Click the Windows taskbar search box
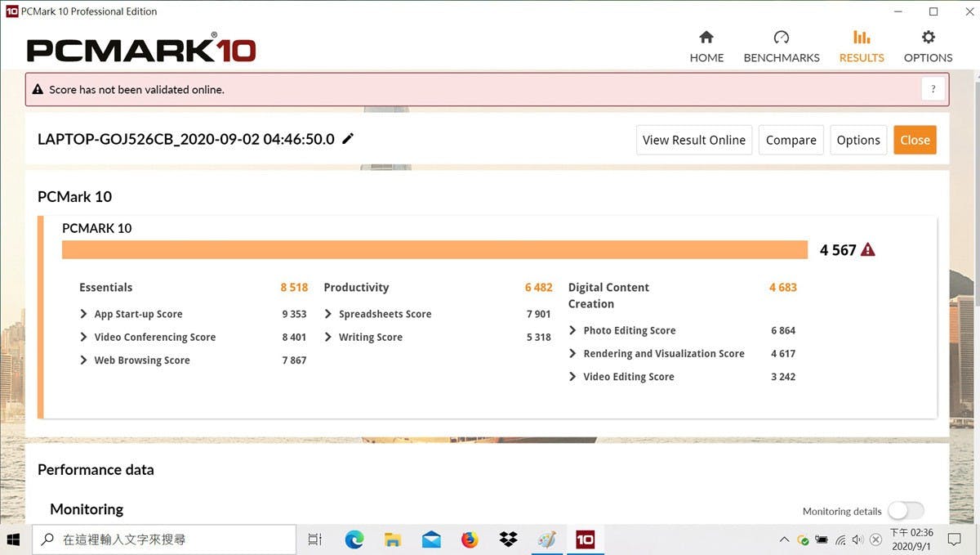 point(163,539)
